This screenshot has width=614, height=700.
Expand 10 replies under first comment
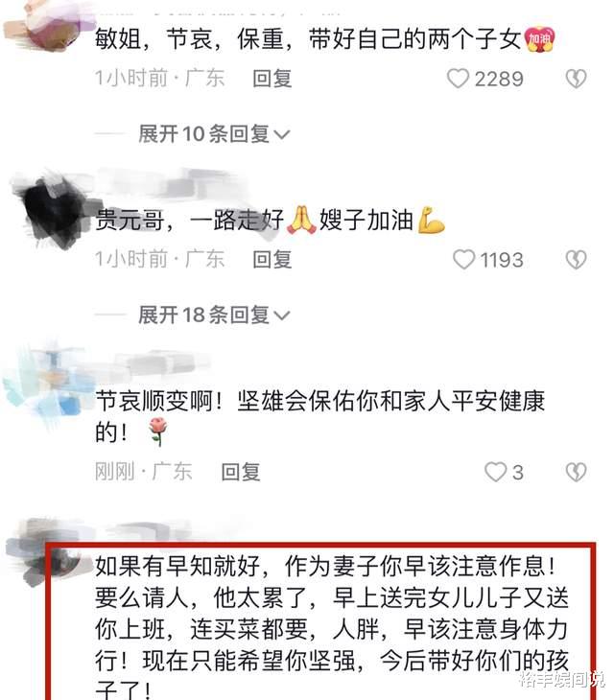214,134
